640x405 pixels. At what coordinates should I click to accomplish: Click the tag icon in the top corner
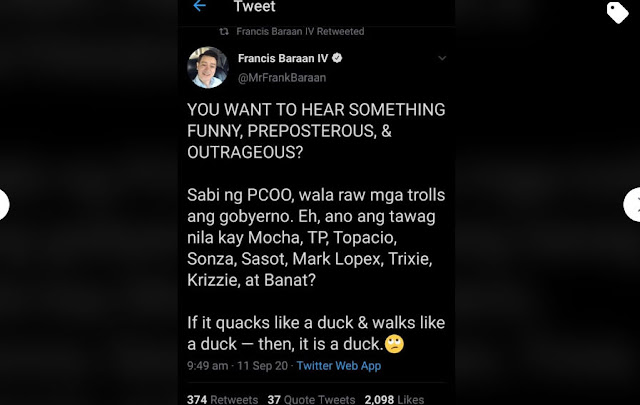617,12
